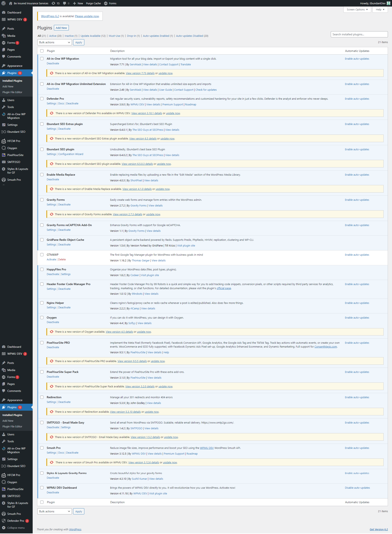Open the comments bubble icon in admin bar
392x534 pixels.
[65, 3]
